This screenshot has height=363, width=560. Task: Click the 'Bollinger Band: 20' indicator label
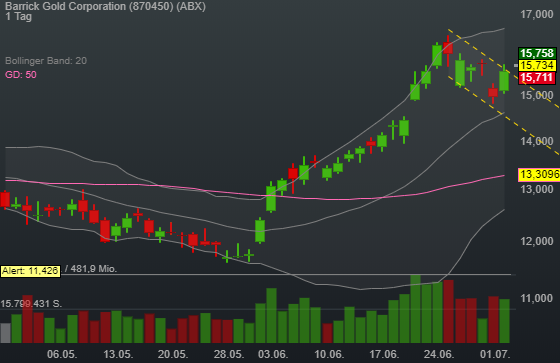tap(46, 61)
